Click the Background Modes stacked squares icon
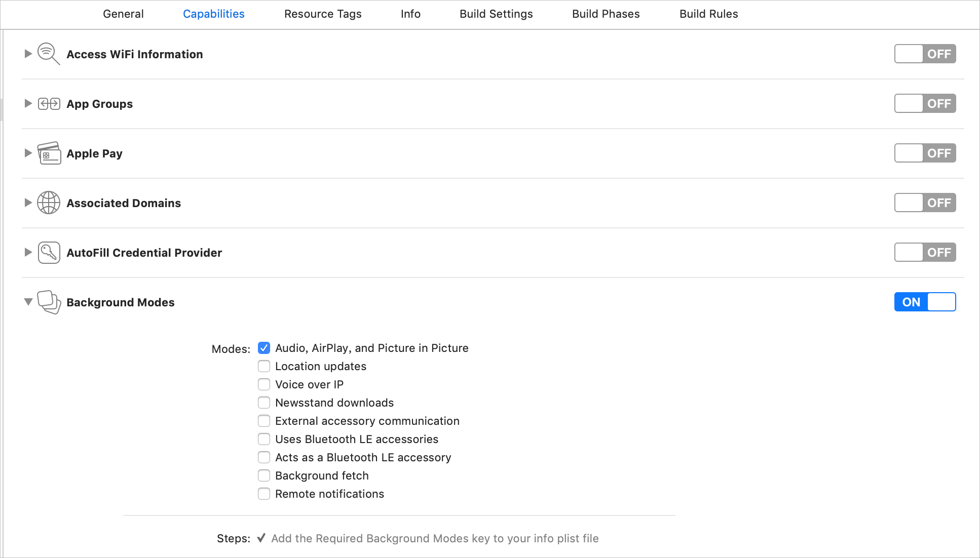This screenshot has width=980, height=558. click(49, 302)
